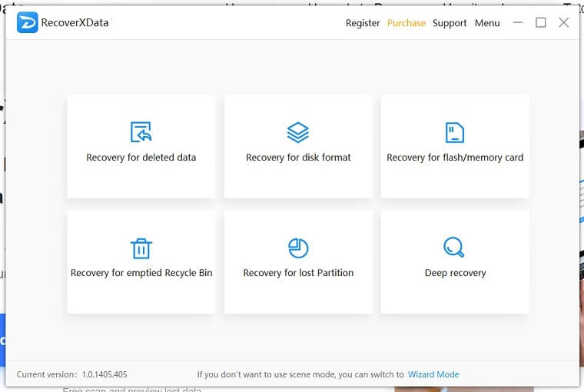The width and height of the screenshot is (584, 392).
Task: Select the lost Partition pie icon
Action: click(298, 248)
